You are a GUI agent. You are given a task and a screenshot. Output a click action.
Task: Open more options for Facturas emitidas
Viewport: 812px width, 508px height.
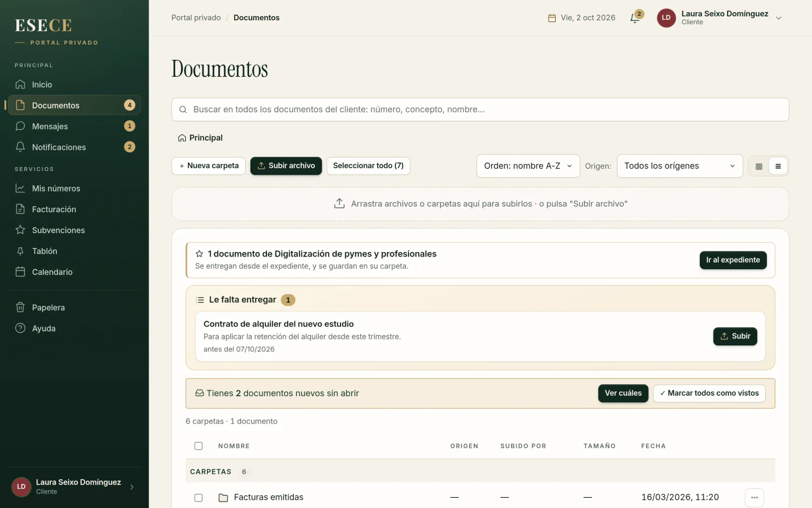click(x=754, y=497)
